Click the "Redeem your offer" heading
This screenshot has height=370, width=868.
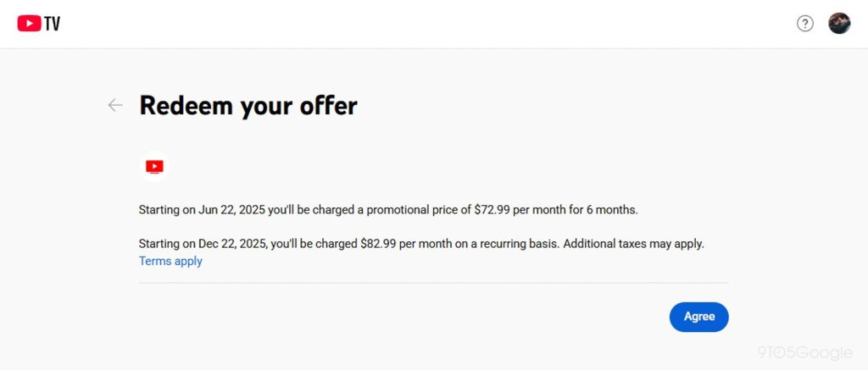(x=248, y=105)
